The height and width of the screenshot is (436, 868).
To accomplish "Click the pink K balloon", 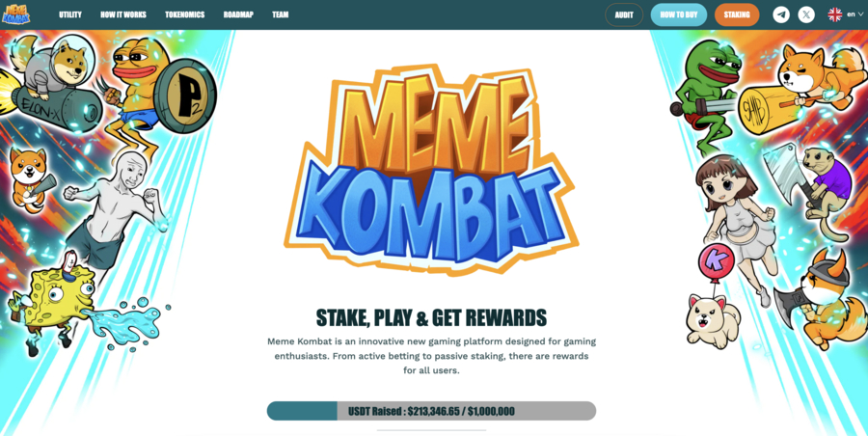I will [x=716, y=262].
